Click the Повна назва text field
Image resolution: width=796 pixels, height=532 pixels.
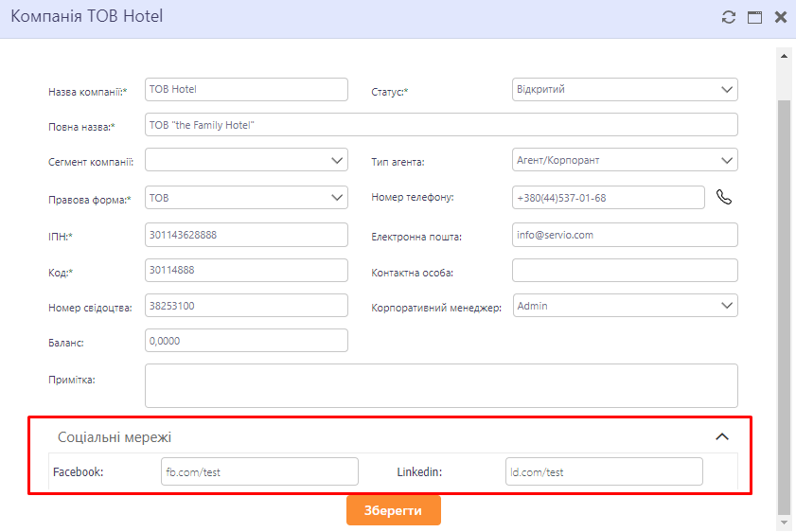click(440, 125)
